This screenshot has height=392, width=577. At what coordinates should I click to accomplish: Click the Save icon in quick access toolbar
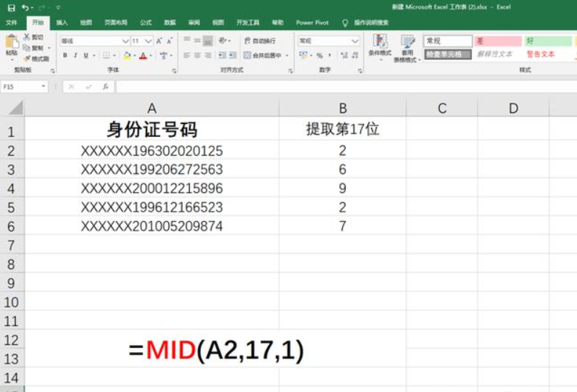tap(12, 7)
